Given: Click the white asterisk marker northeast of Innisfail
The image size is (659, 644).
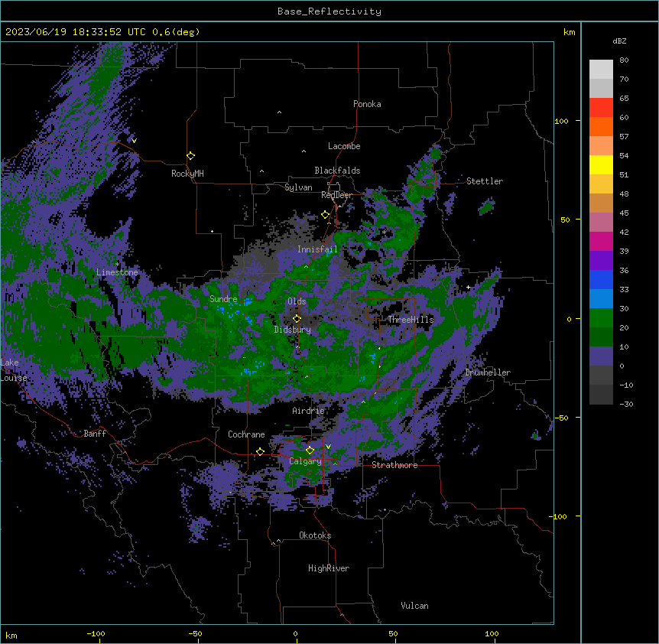Looking at the screenshot, I should coord(384,232).
